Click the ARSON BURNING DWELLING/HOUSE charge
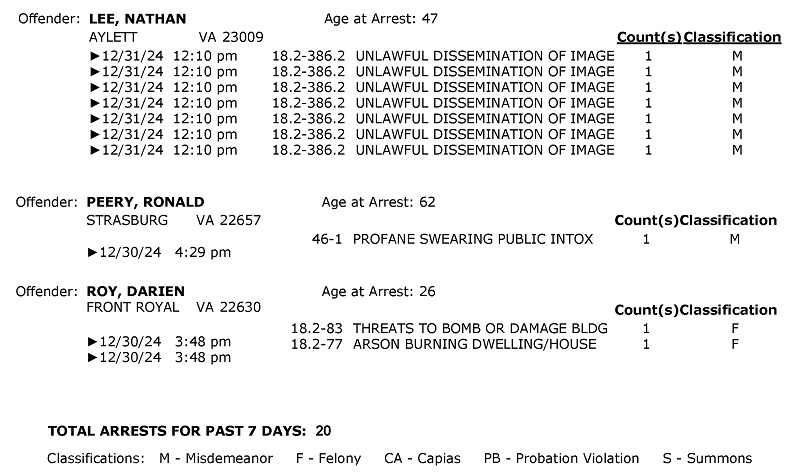This screenshot has height=475, width=800. tap(474, 344)
